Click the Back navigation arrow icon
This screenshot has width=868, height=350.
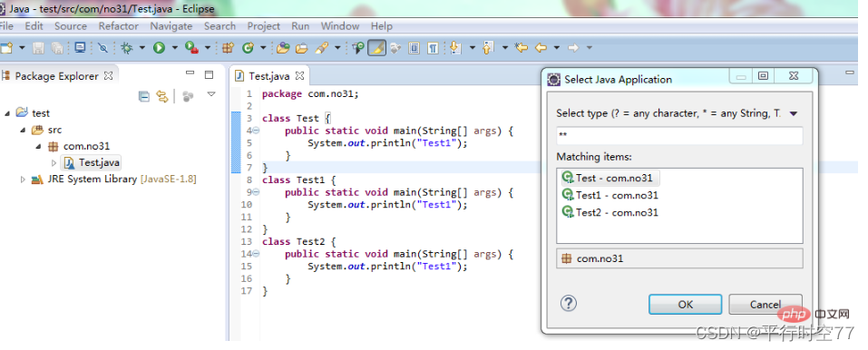541,48
